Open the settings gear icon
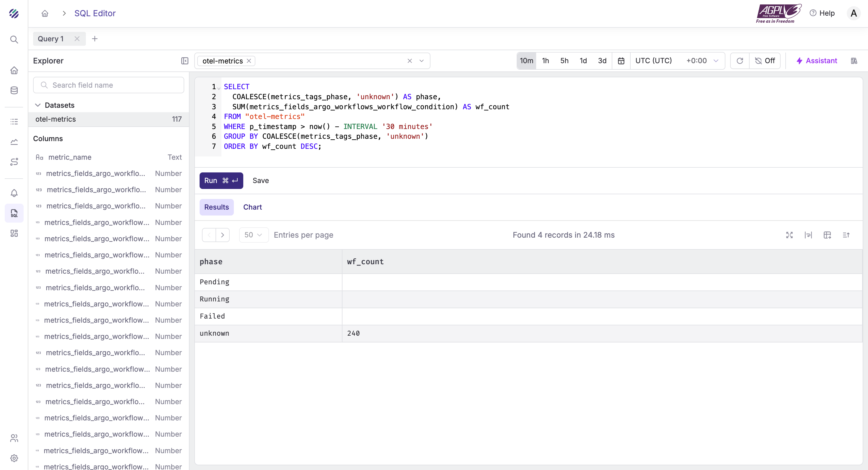This screenshot has width=868, height=470. point(14,458)
